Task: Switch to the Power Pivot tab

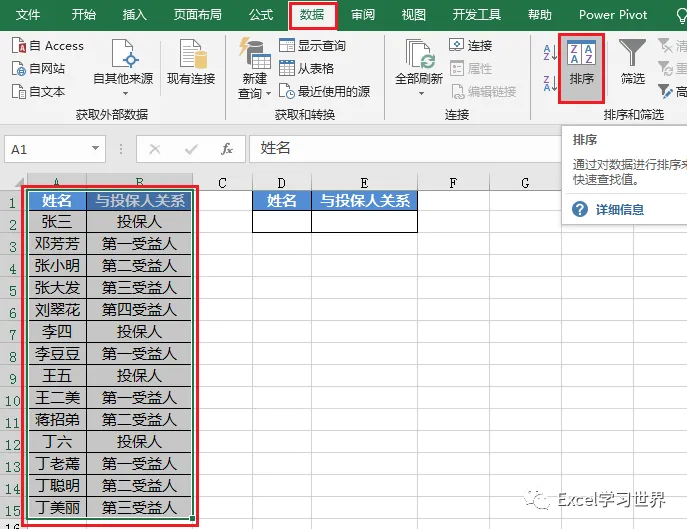Action: click(x=613, y=15)
